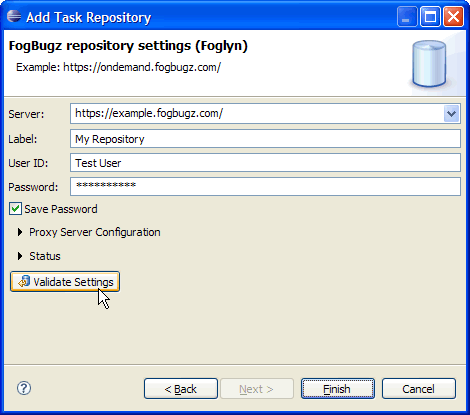Image resolution: width=470 pixels, height=415 pixels.
Task: Click into the Label field showing My Repository
Action: [265, 139]
